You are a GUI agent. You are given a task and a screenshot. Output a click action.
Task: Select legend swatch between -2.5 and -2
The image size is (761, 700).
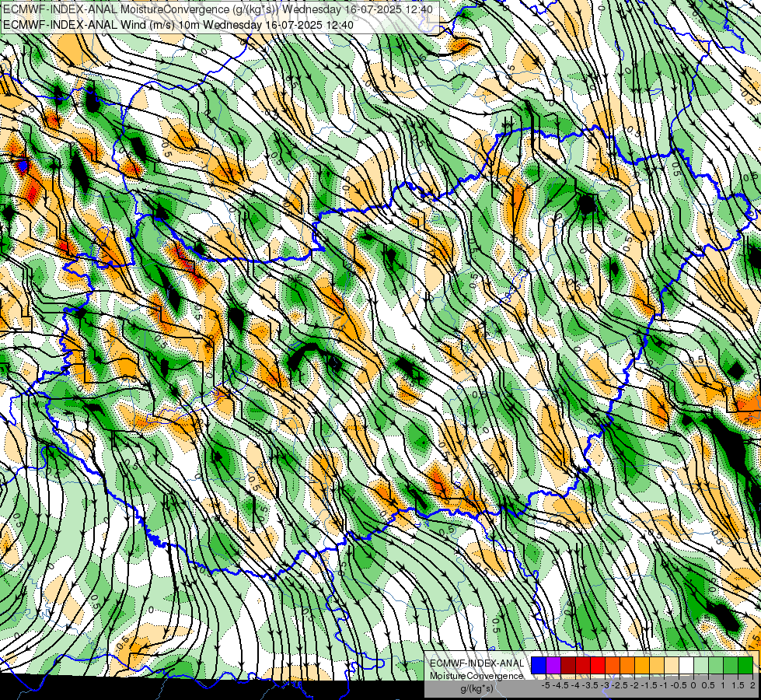click(627, 665)
